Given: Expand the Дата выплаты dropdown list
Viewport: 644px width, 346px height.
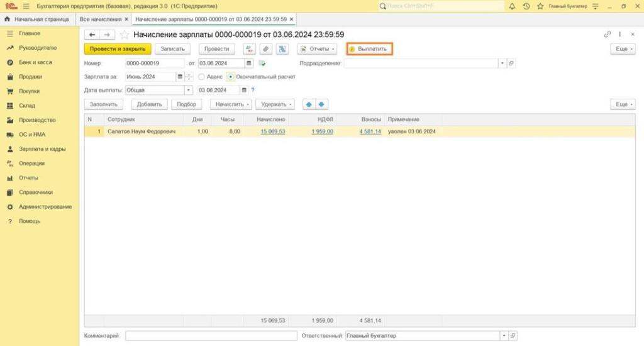Looking at the screenshot, I should [x=188, y=90].
